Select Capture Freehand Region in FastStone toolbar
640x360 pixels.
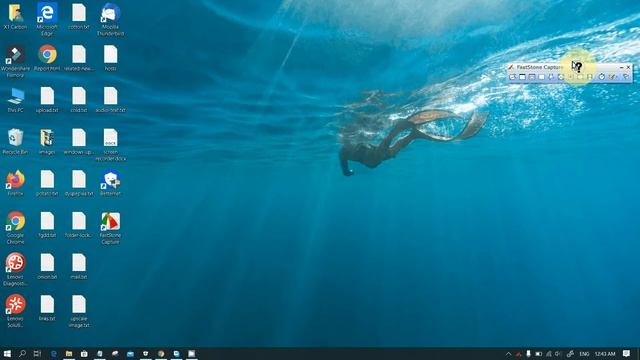551,77
